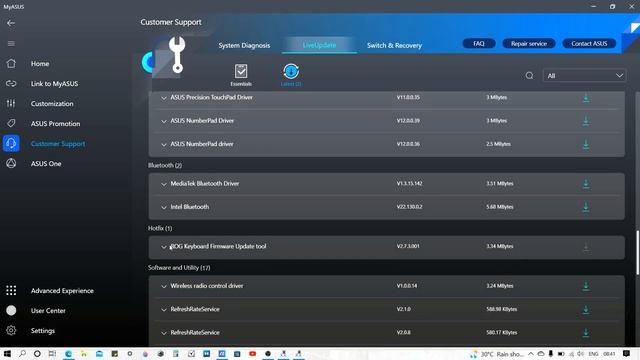
Task: Show hidden system tray icons
Action: (x=531, y=354)
